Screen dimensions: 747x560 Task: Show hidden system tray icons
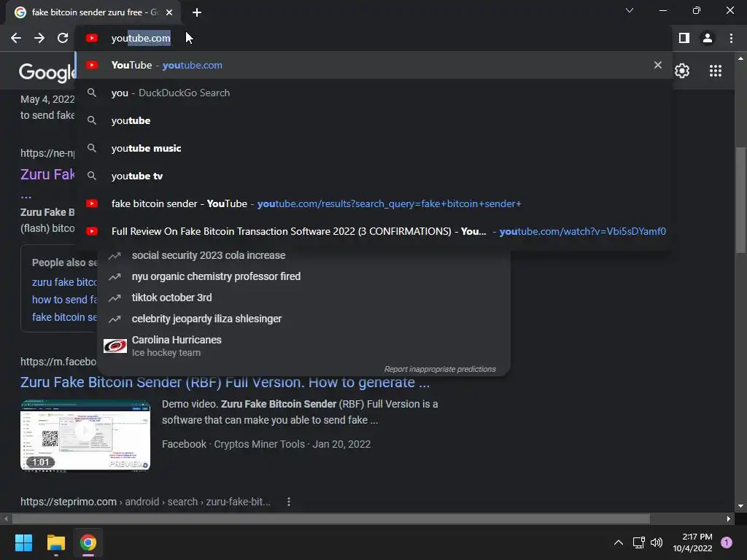[x=619, y=542]
